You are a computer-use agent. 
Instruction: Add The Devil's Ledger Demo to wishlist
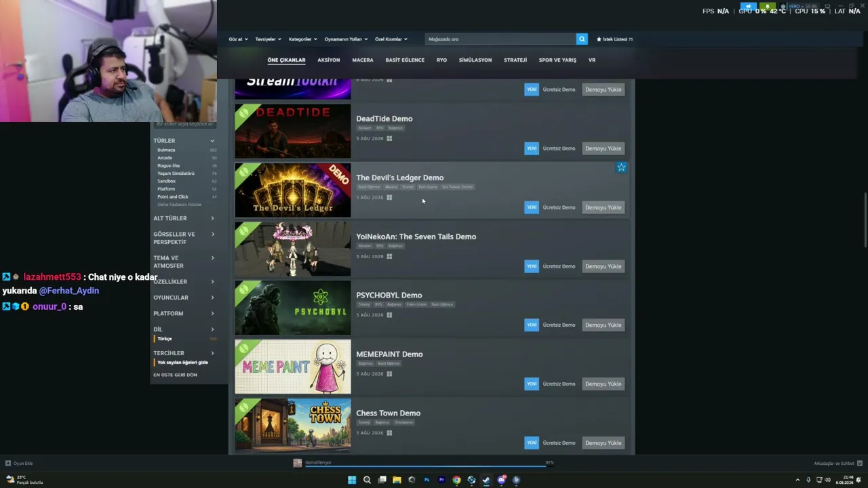tap(621, 167)
